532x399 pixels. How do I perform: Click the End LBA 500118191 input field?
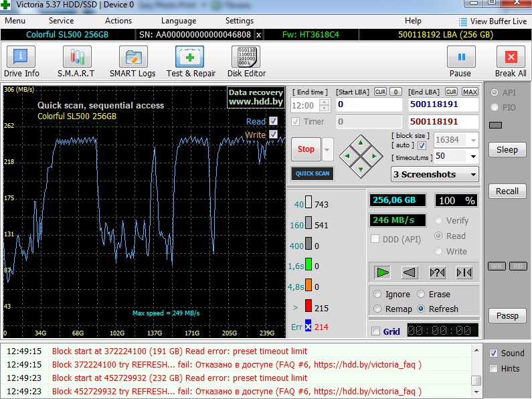(443, 104)
